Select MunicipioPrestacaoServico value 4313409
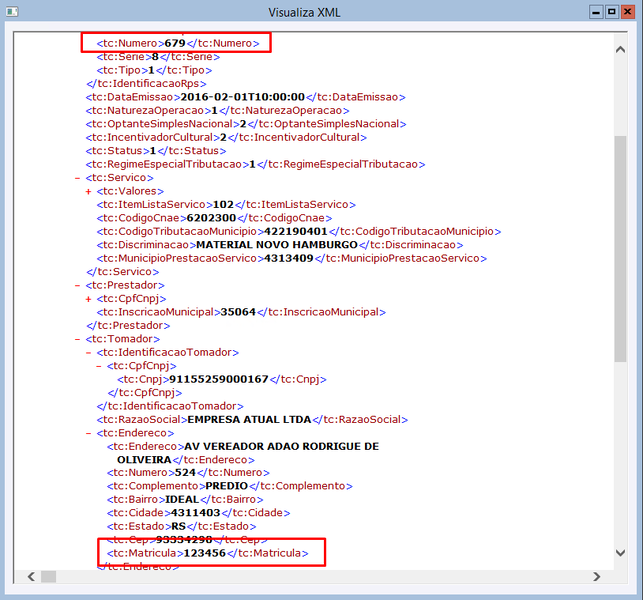Screen dimensions: 643x600 [x=289, y=258]
